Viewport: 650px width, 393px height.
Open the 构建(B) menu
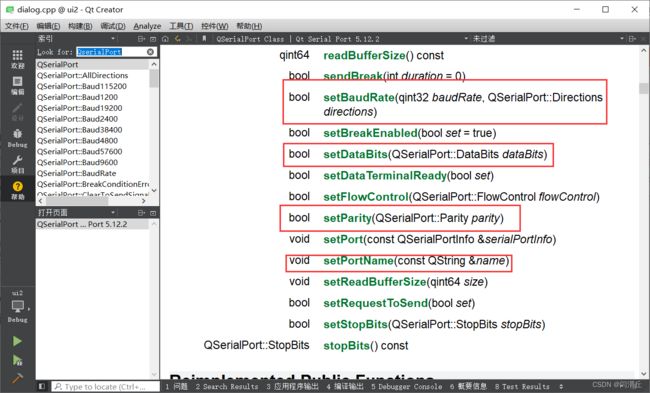click(80, 26)
